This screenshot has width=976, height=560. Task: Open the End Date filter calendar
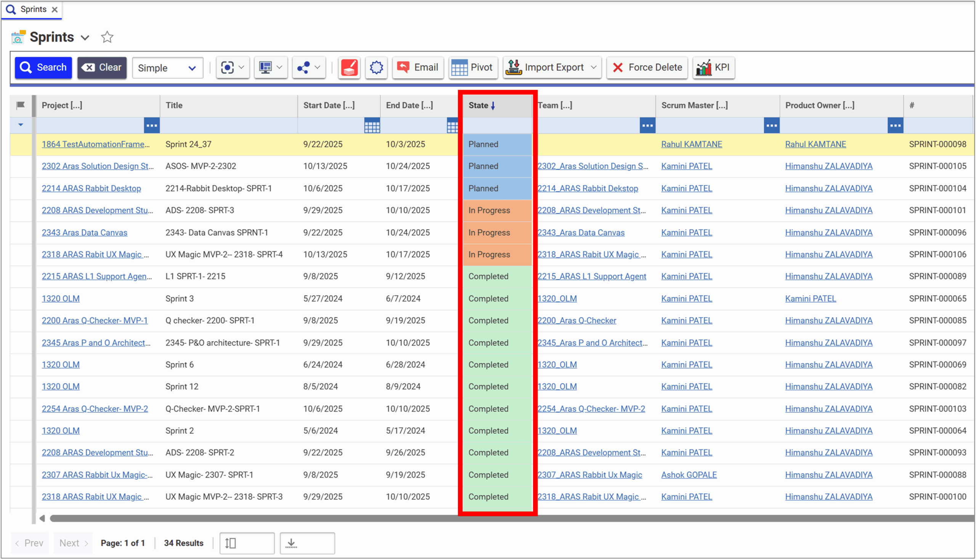tap(453, 126)
